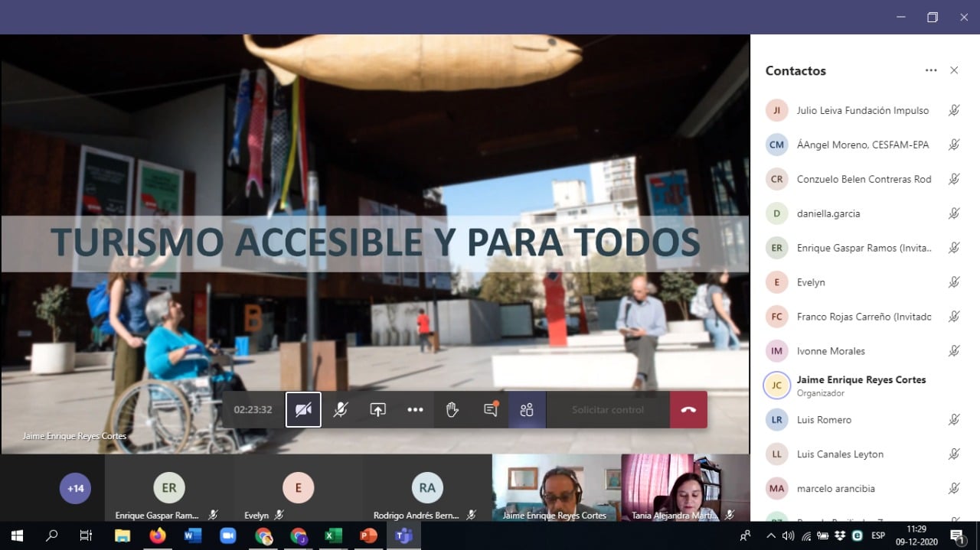
Task: Open Windows Search from the taskbar
Action: point(51,535)
